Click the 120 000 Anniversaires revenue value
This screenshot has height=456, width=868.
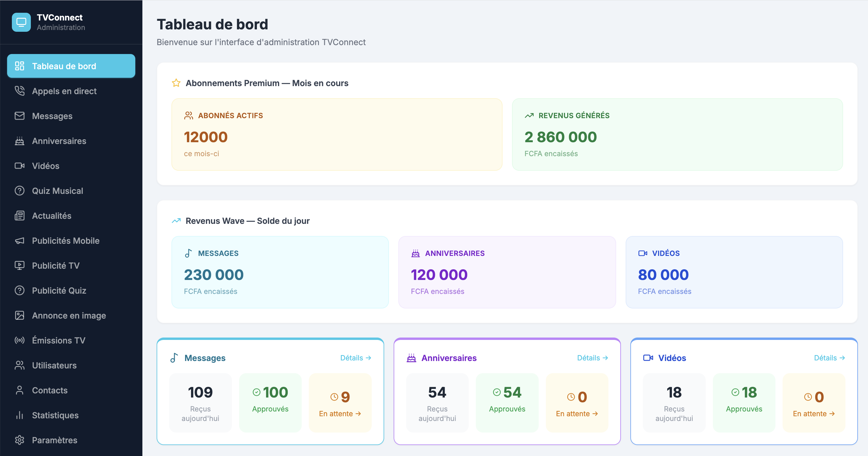[x=439, y=275]
